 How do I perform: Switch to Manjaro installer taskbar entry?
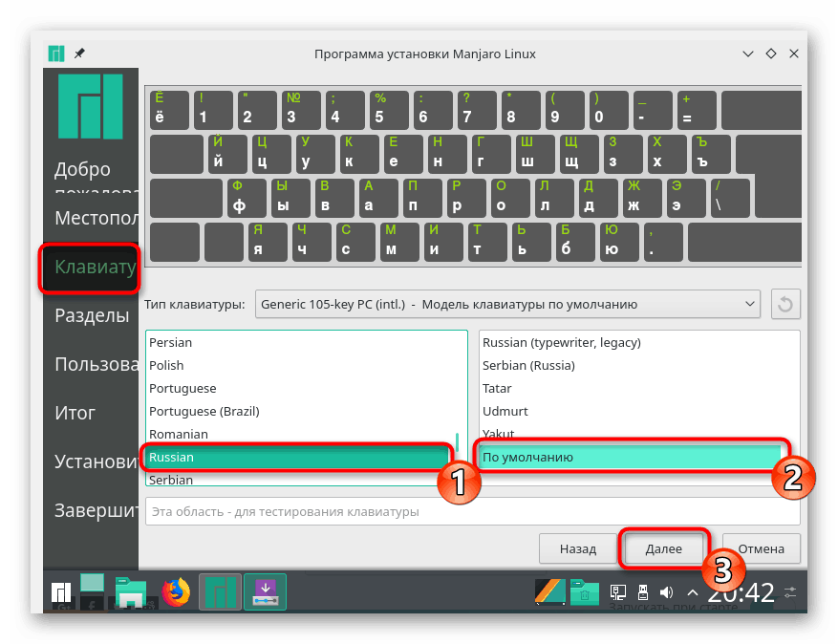pyautogui.click(x=220, y=591)
